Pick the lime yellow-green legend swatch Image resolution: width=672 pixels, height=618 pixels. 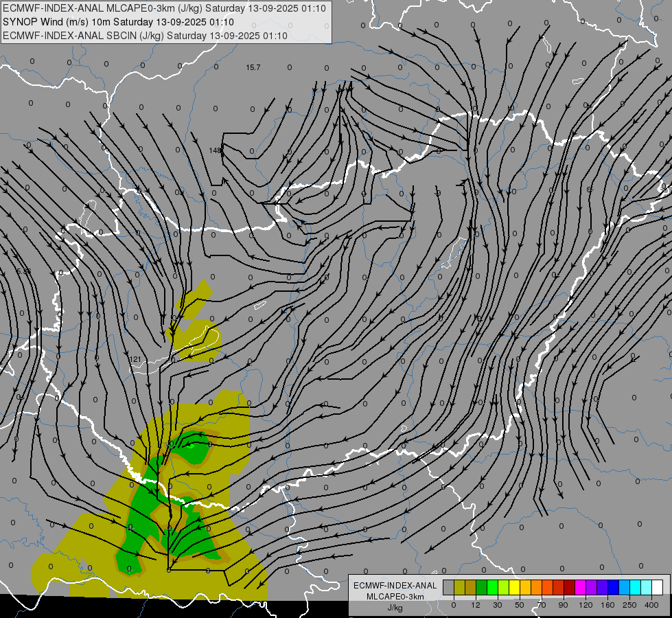click(x=504, y=587)
